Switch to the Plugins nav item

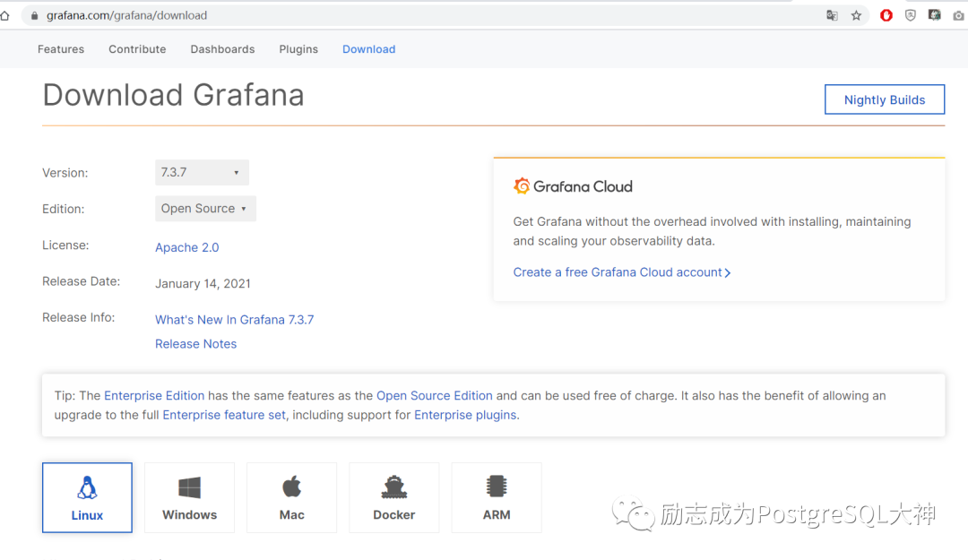298,49
